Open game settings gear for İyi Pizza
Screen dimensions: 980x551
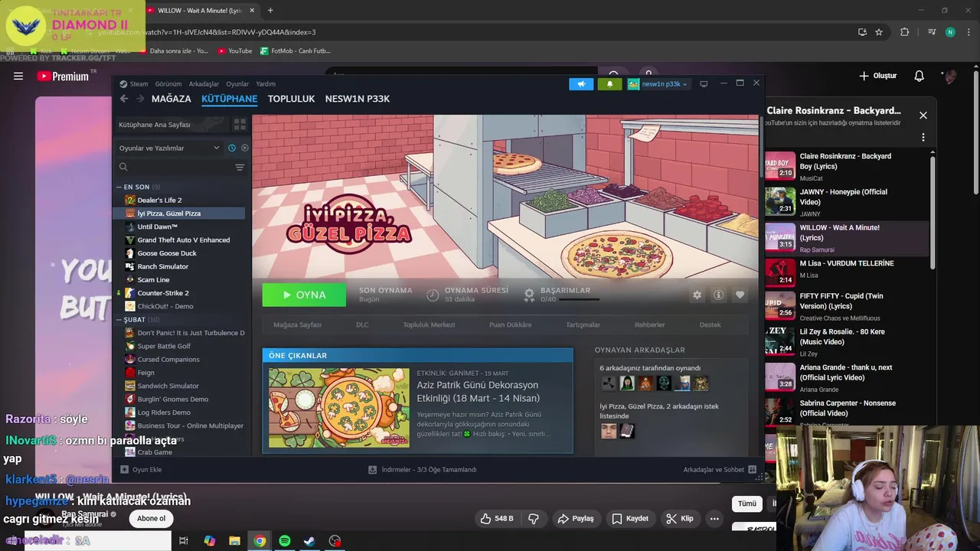[x=697, y=295]
